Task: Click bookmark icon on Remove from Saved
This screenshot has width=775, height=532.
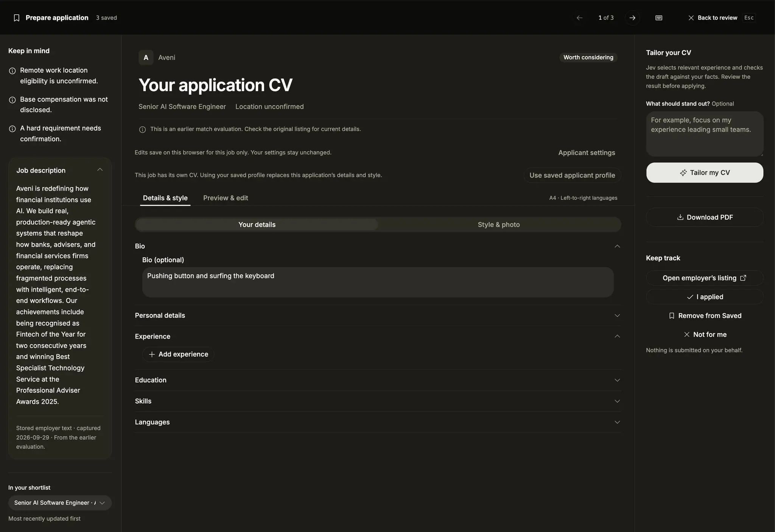Action: pos(672,316)
